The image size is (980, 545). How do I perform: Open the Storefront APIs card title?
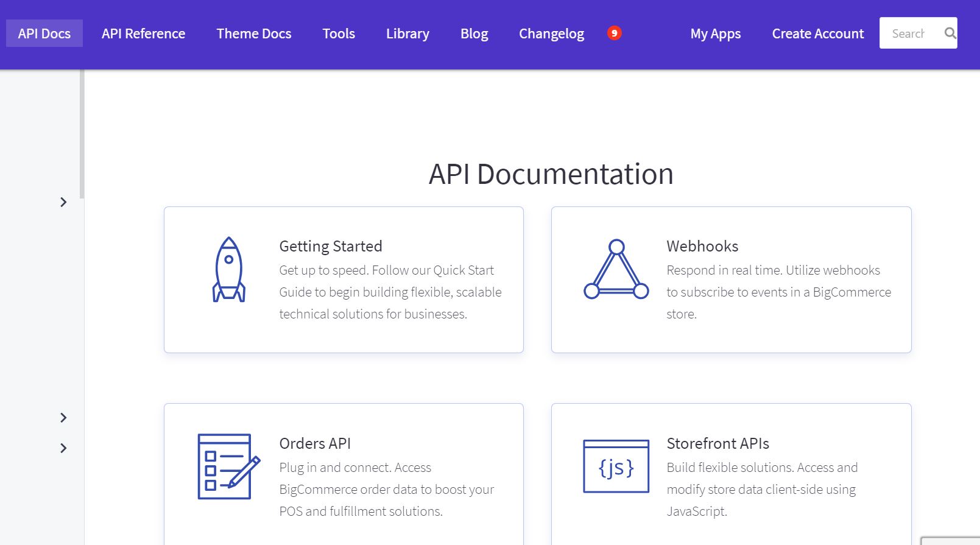point(717,443)
